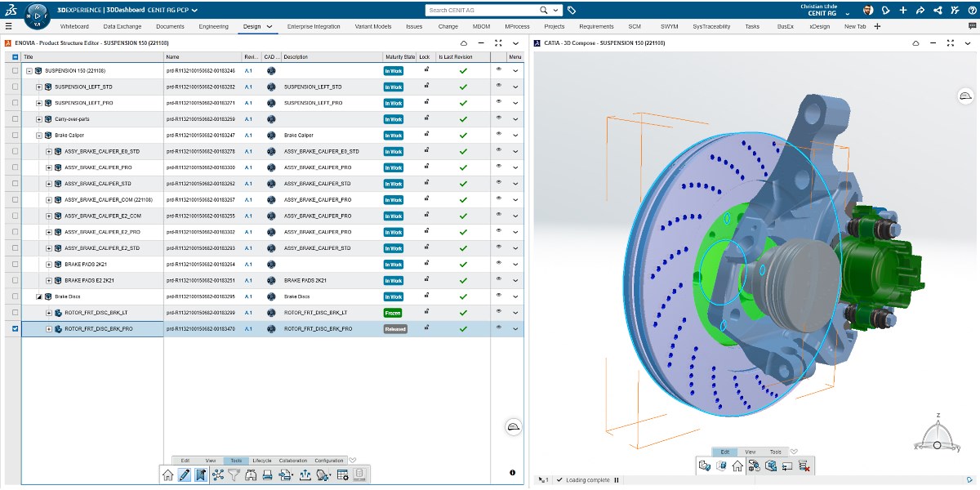Open the social network icon in top bar

click(x=937, y=11)
